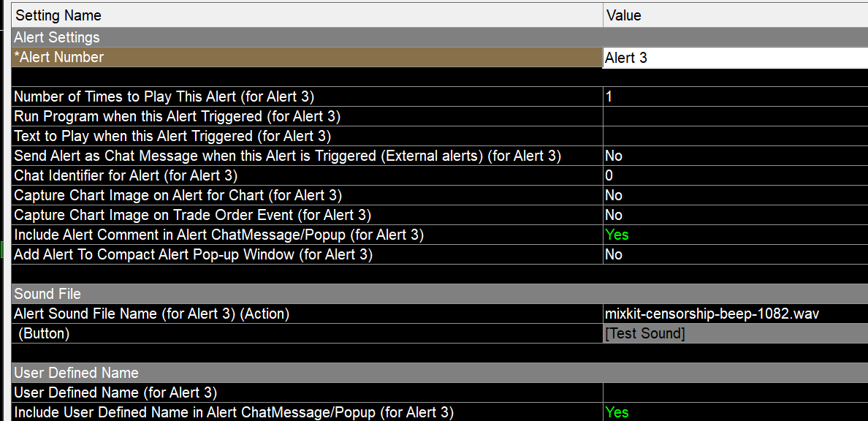Select the *Alert Number setting row label

307,58
